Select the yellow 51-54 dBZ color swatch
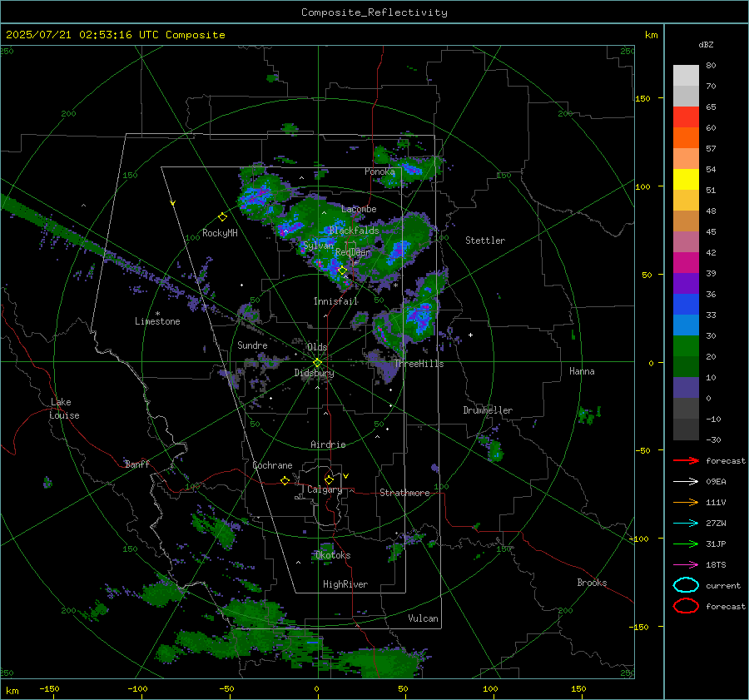The width and height of the screenshot is (749, 700). [x=686, y=180]
